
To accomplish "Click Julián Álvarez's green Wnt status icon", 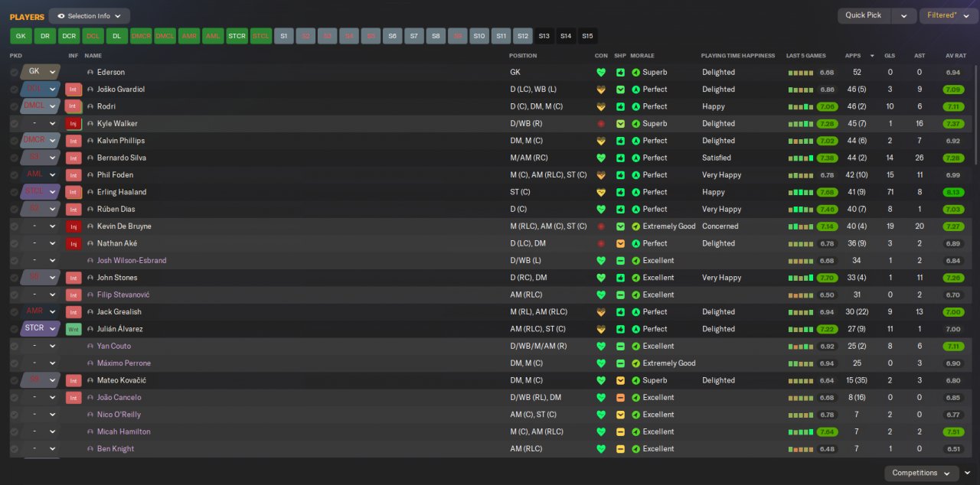I will pyautogui.click(x=73, y=330).
